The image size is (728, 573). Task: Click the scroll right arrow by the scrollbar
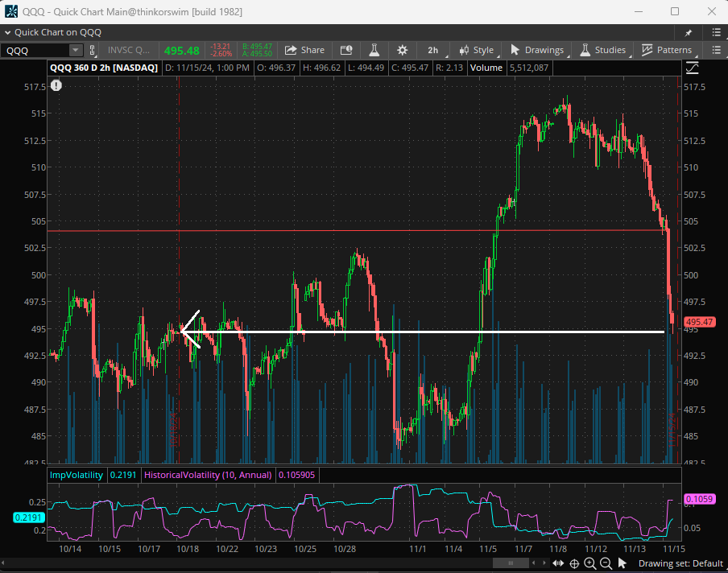pos(544,563)
